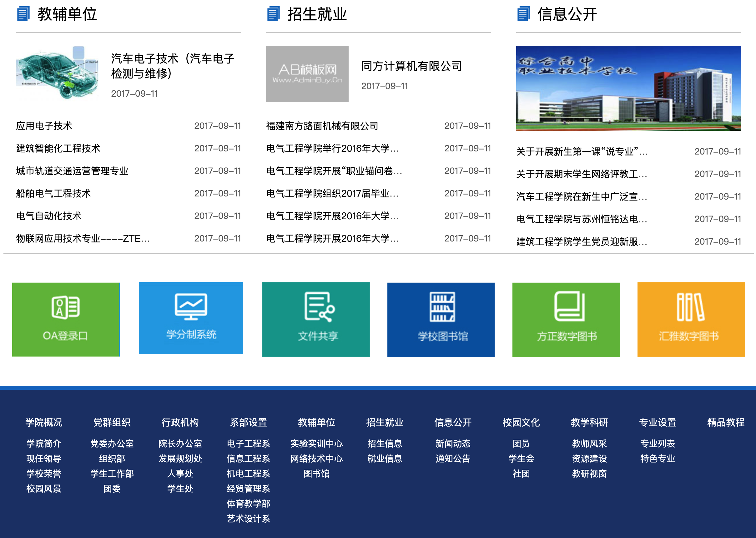The width and height of the screenshot is (756, 538).
Task: Open 关于开展期末学生网络评教工 notice
Action: (582, 174)
